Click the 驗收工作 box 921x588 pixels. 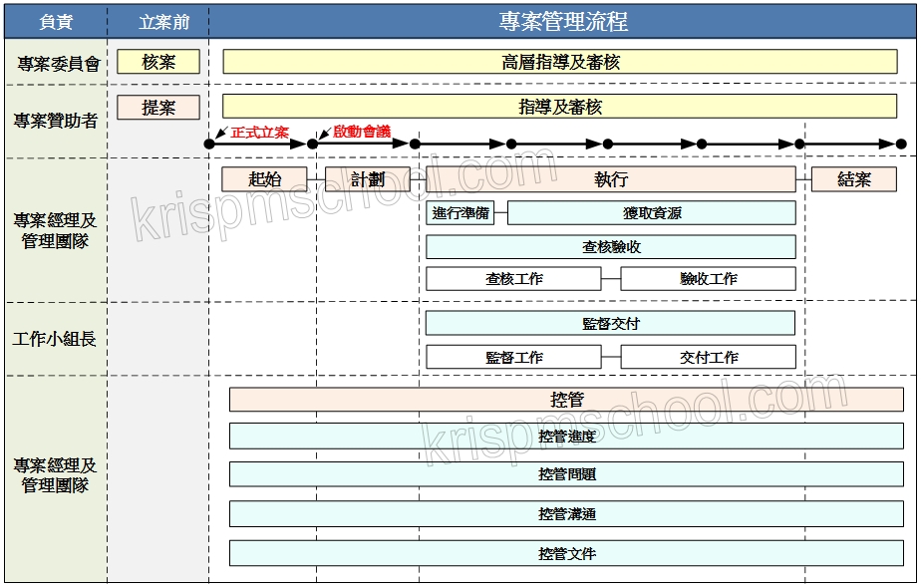(708, 279)
